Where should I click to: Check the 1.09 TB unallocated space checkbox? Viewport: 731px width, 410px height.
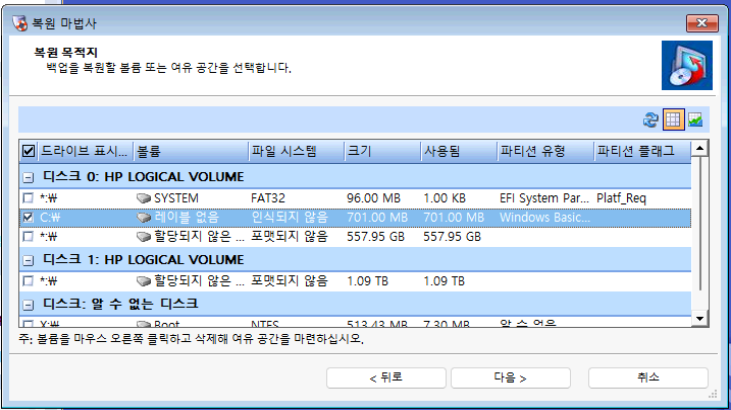tap(28, 280)
